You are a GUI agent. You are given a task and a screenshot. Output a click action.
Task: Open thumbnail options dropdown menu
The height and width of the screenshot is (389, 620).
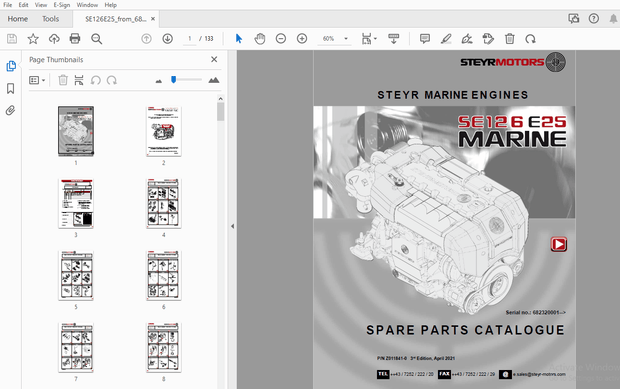(37, 80)
